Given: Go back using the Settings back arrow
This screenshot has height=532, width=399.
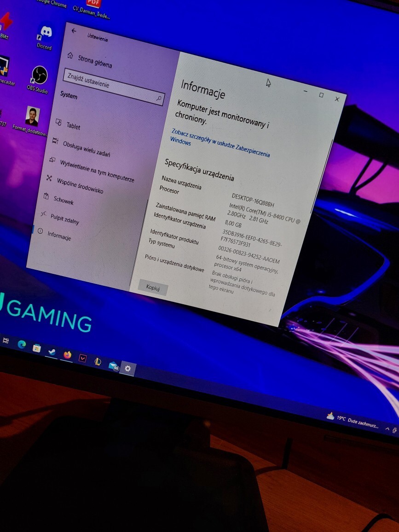Looking at the screenshot, I should 74,31.
